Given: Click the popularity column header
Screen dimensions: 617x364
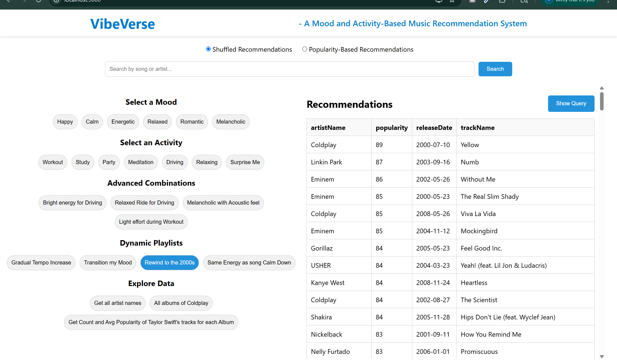Looking at the screenshot, I should (391, 128).
